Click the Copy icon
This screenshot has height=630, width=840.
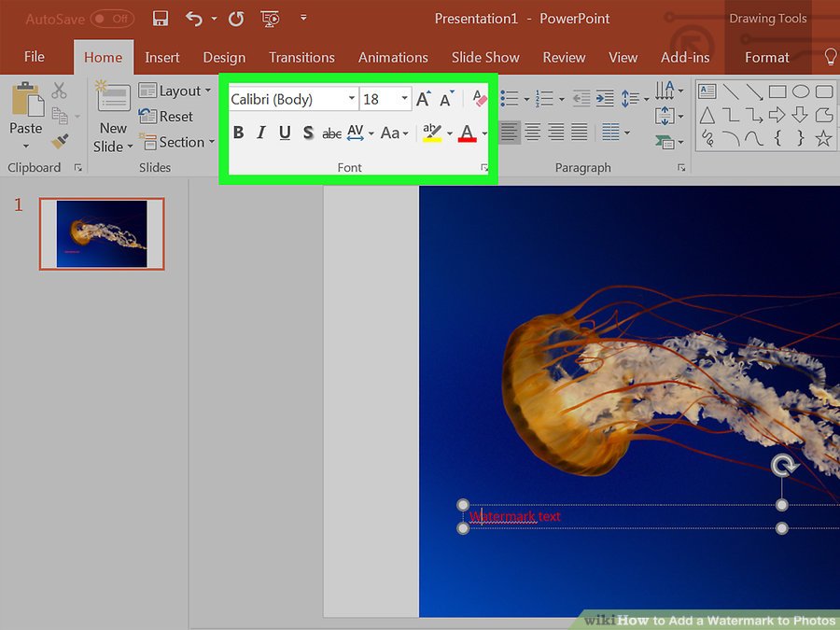(60, 116)
